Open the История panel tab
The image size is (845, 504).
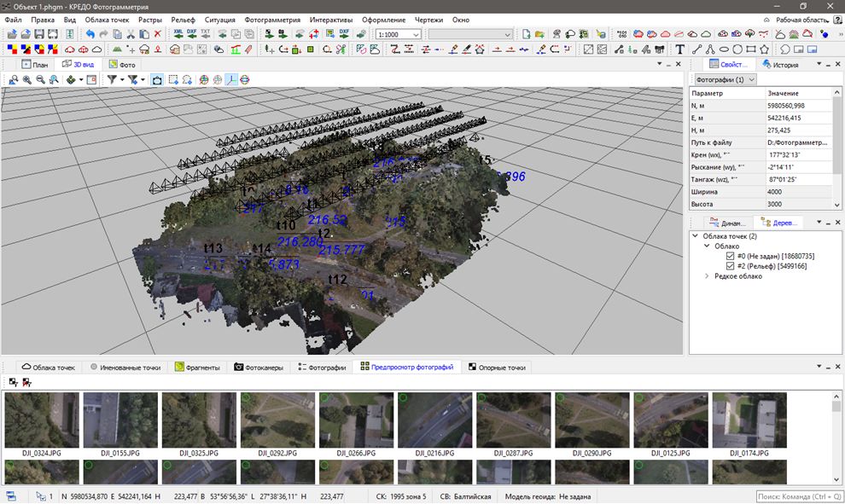tap(780, 64)
